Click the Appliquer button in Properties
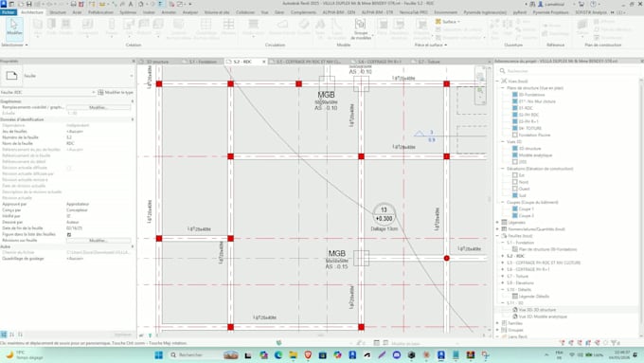Image resolution: width=644 pixels, height=363 pixels. [122, 335]
